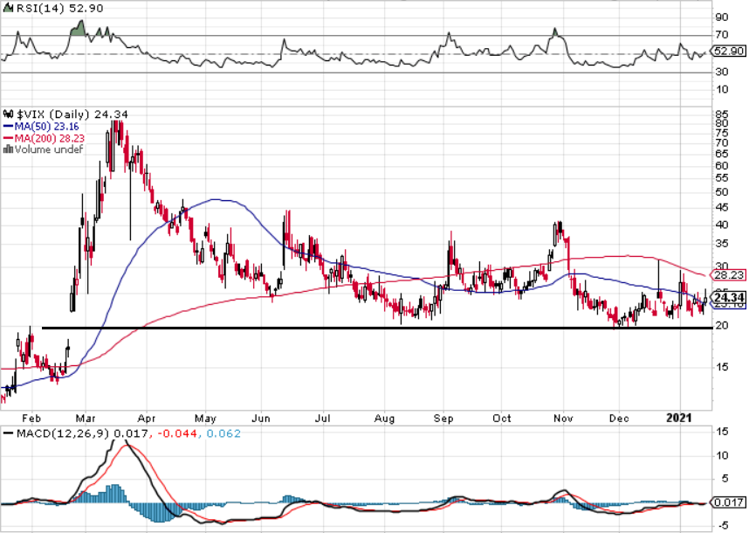Click the -0.044 MACD signal value in the header
756x533 pixels.
pyautogui.click(x=171, y=433)
